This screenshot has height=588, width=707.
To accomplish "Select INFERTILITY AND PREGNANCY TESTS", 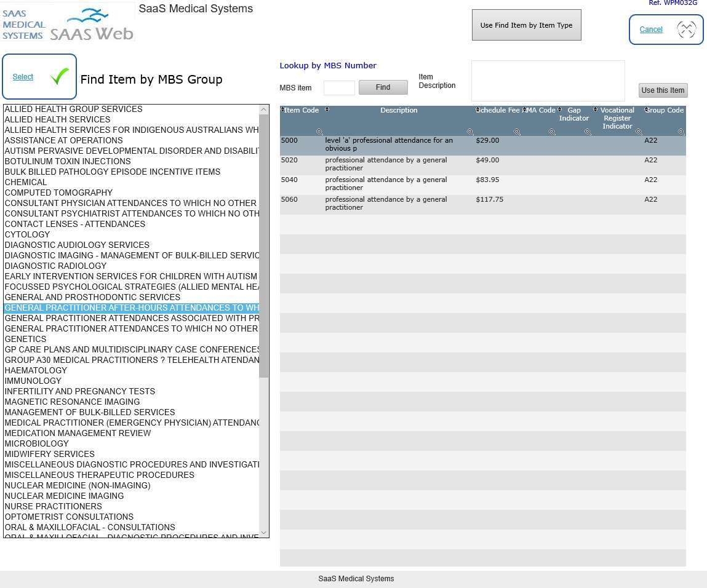I will pyautogui.click(x=131, y=391).
